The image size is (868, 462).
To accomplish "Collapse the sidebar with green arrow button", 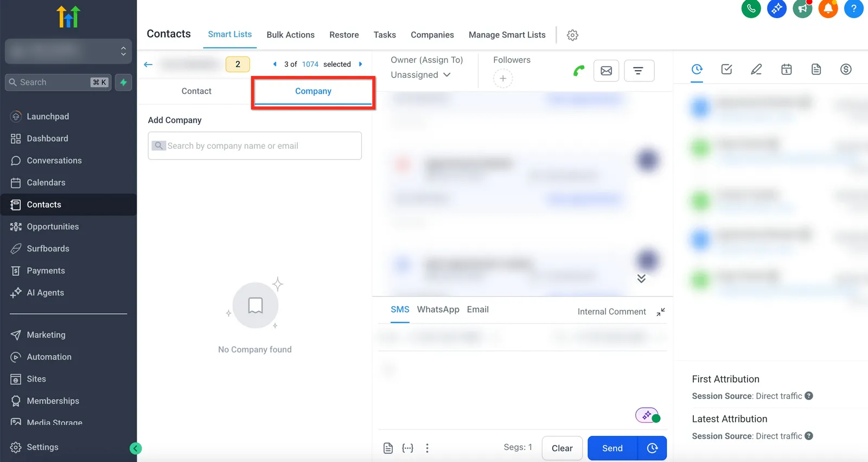I will point(136,448).
